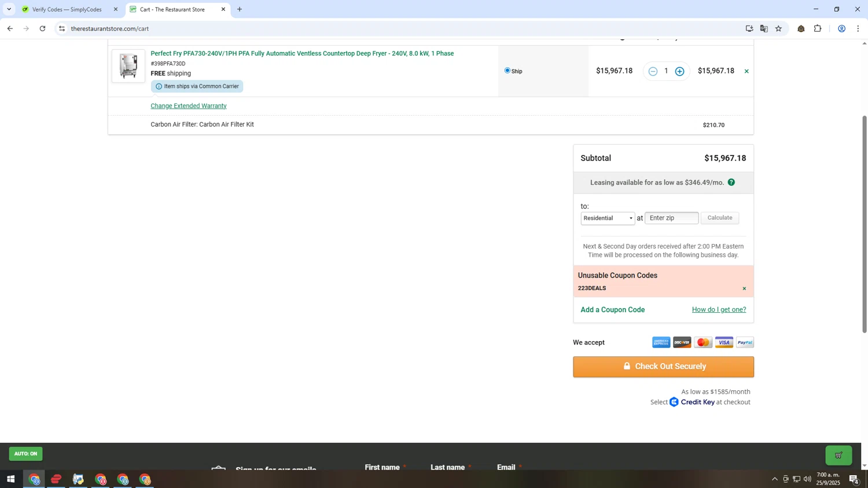This screenshot has width=868, height=488.
Task: Click Check Out Securely button
Action: [663, 367]
